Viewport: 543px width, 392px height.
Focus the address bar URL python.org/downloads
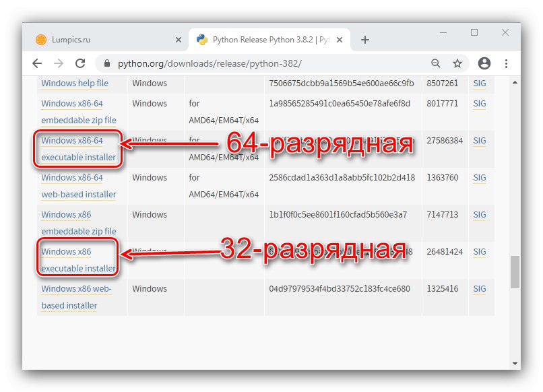tap(210, 64)
